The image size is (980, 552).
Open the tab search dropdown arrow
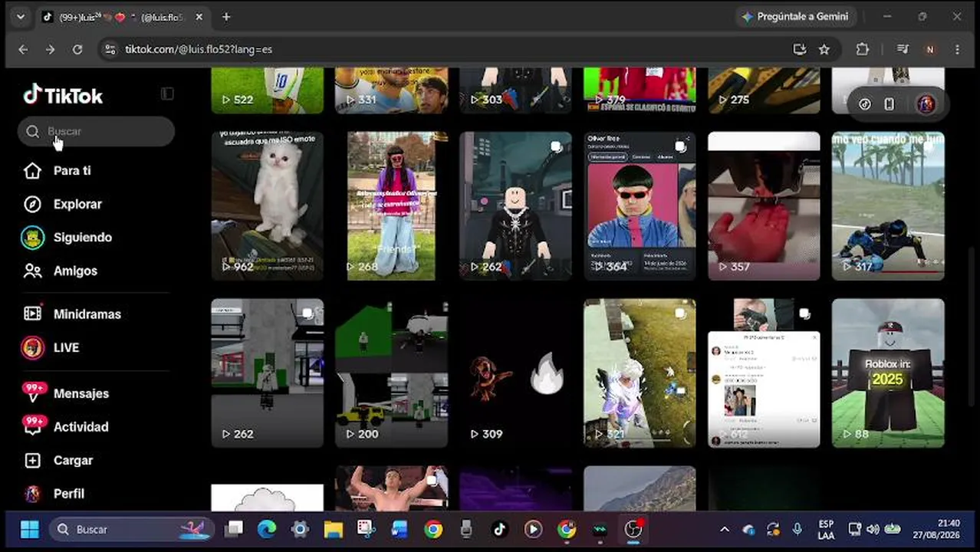click(x=21, y=16)
